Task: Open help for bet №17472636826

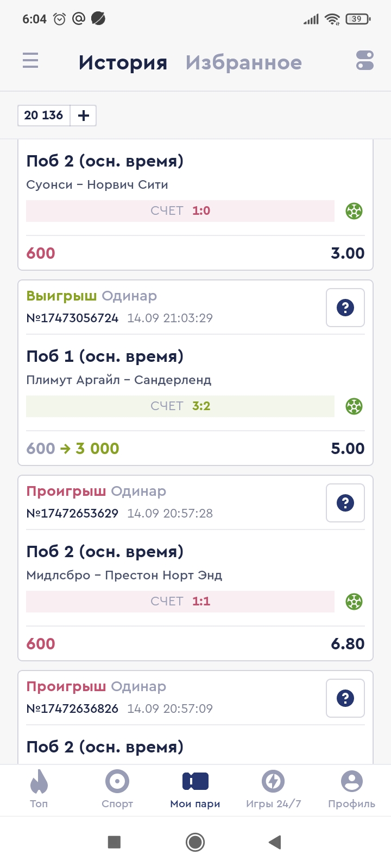Action: [x=345, y=698]
